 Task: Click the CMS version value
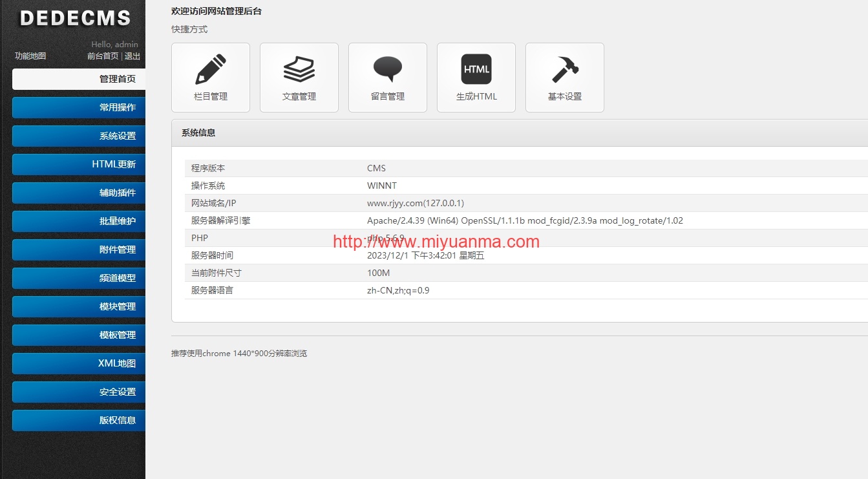[376, 168]
